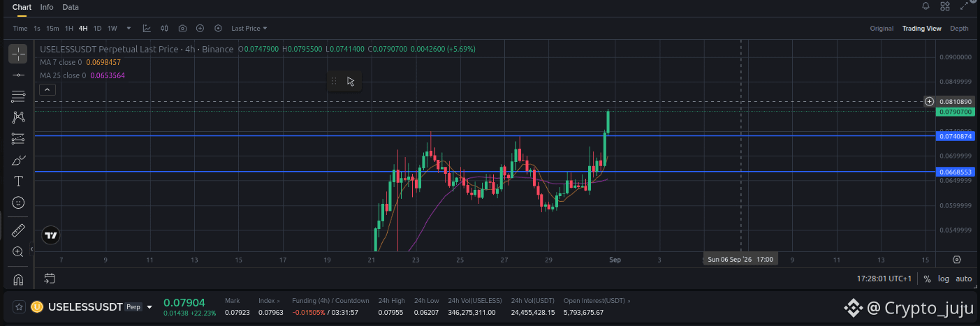Image resolution: width=980 pixels, height=326 pixels.
Task: Click the cursor arrow in floating toolbar
Action: 351,81
